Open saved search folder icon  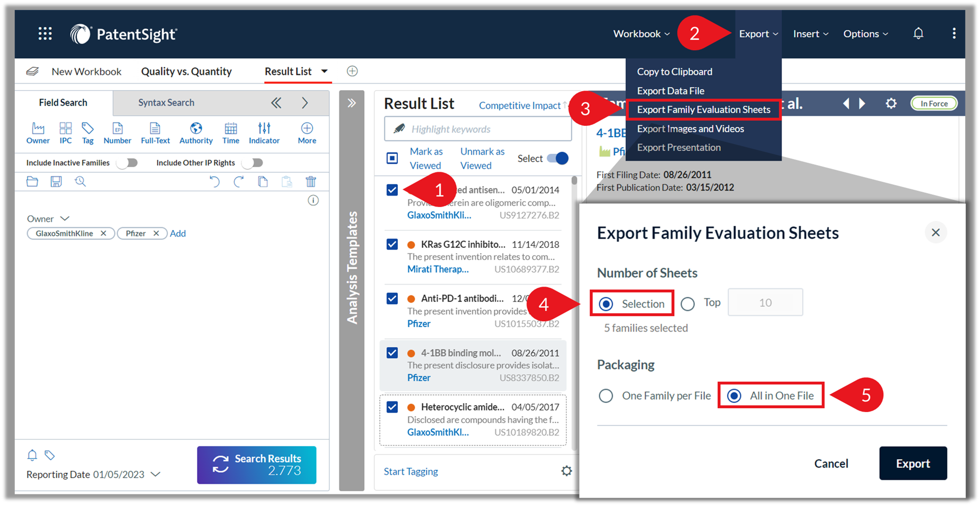[x=32, y=182]
